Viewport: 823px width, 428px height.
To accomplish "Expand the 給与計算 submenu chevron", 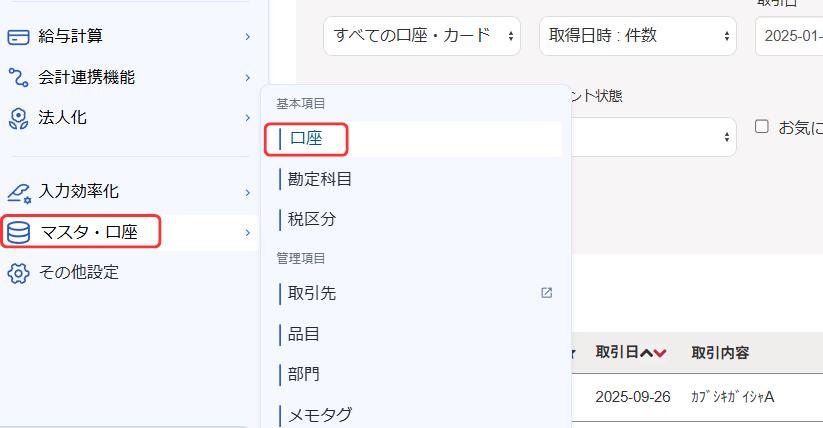I will click(247, 37).
